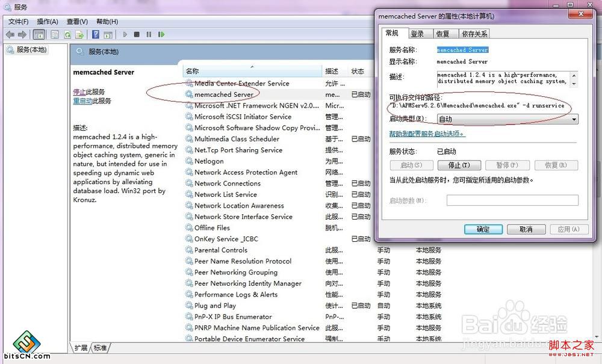The width and height of the screenshot is (602, 364).
Task: Close the memcached Server properties dialog
Action: click(581, 14)
